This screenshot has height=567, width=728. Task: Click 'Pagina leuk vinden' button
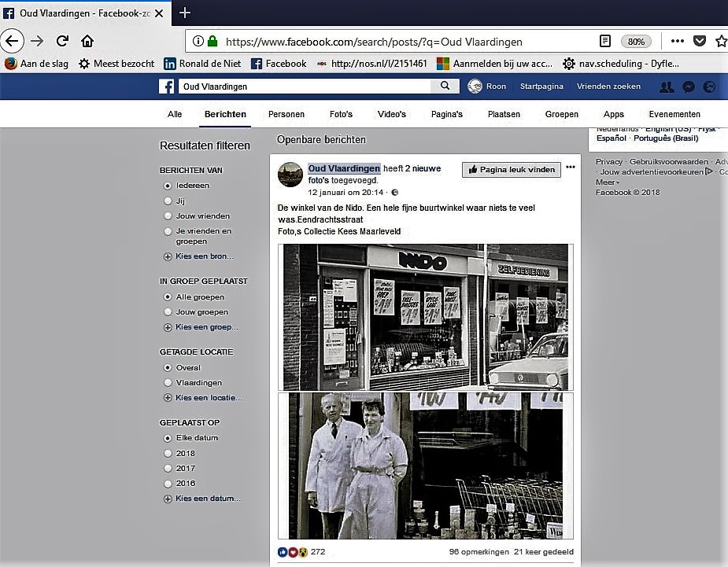[512, 169]
